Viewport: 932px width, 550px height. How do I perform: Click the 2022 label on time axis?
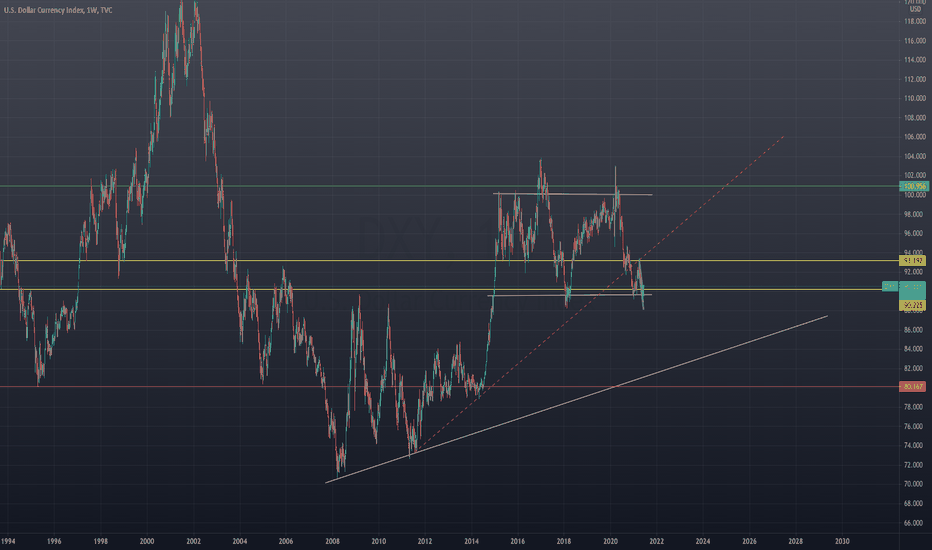(x=657, y=541)
